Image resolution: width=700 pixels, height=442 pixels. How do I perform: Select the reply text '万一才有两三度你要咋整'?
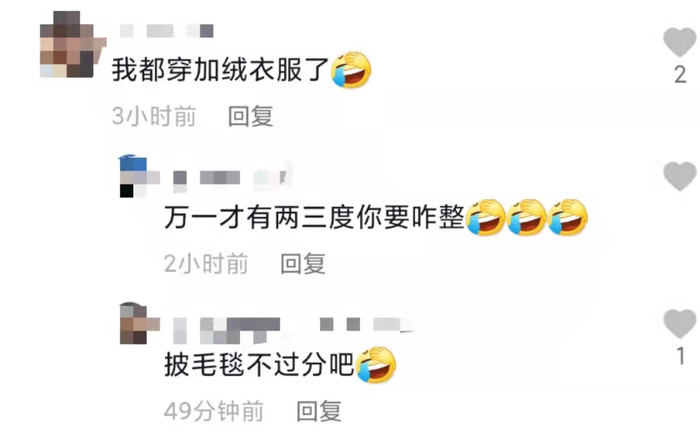pyautogui.click(x=314, y=217)
